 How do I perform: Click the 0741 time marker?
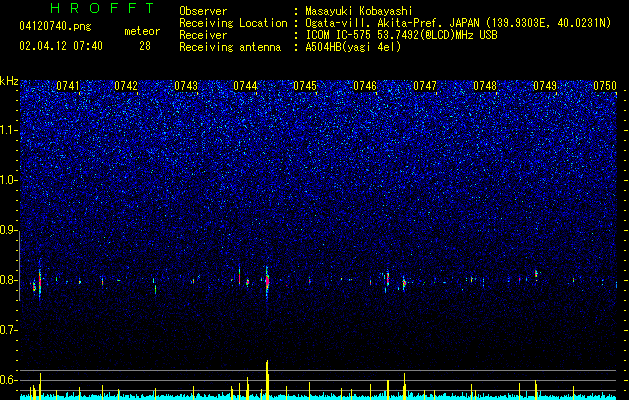tap(68, 86)
